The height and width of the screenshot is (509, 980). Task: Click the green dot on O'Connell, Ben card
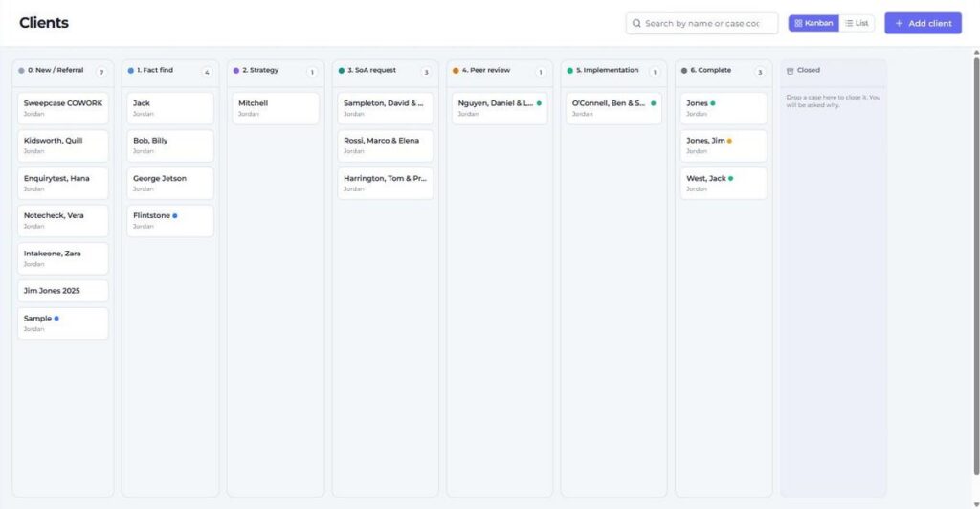tap(653, 103)
